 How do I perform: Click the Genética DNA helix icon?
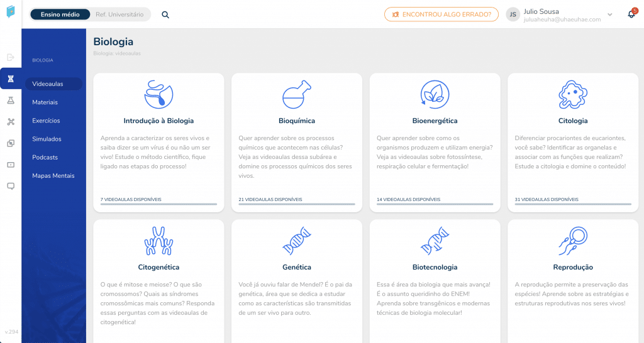click(x=297, y=241)
